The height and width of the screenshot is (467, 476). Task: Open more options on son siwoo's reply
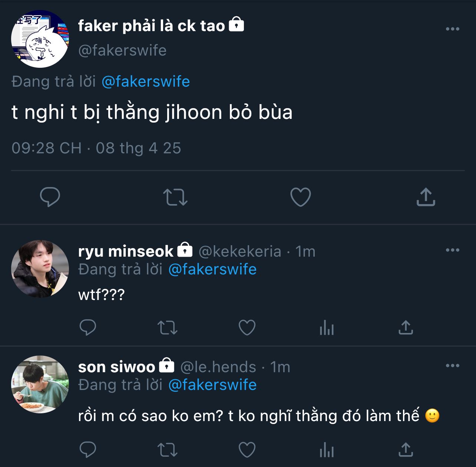click(x=452, y=366)
